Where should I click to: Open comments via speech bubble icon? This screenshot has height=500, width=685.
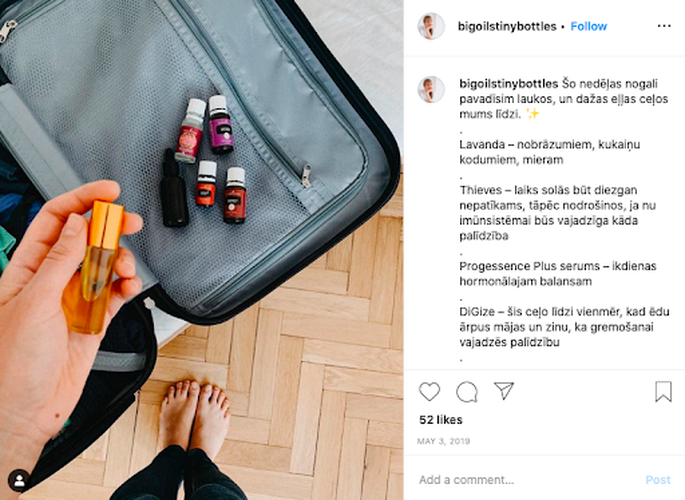coord(467,391)
